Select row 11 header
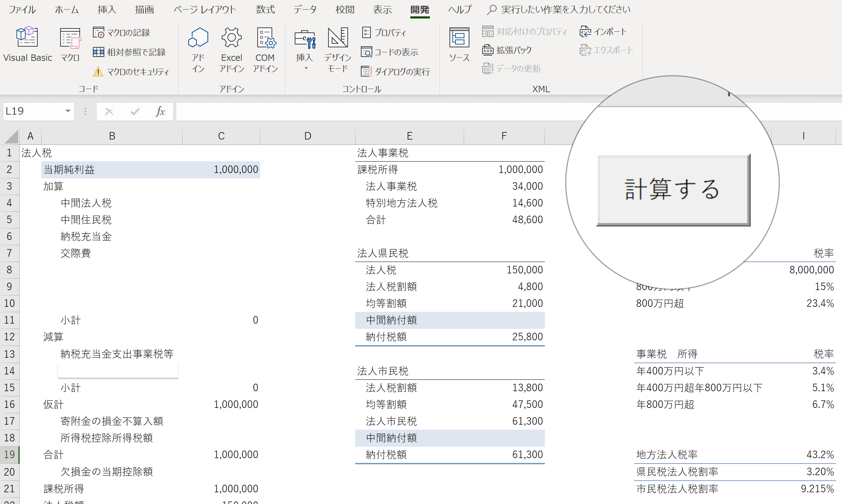The height and width of the screenshot is (504, 842). [x=10, y=320]
